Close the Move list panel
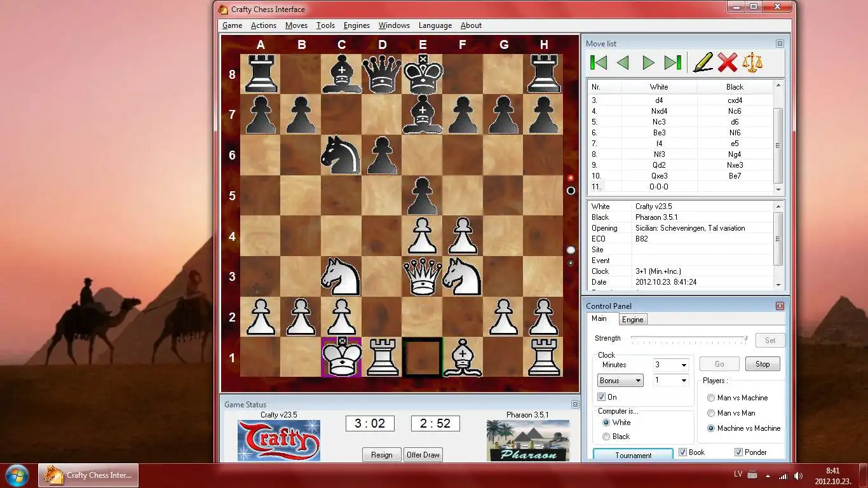Viewport: 868px width, 488px height. (780, 44)
